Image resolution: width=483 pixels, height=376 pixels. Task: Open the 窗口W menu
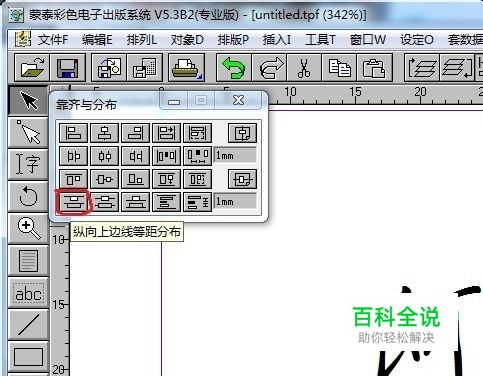[x=368, y=40]
